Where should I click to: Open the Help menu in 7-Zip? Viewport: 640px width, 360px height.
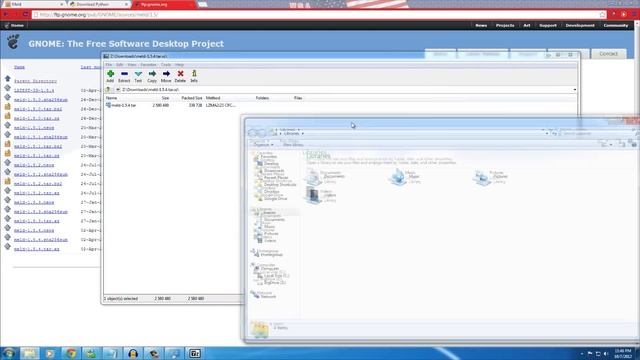[x=179, y=65]
